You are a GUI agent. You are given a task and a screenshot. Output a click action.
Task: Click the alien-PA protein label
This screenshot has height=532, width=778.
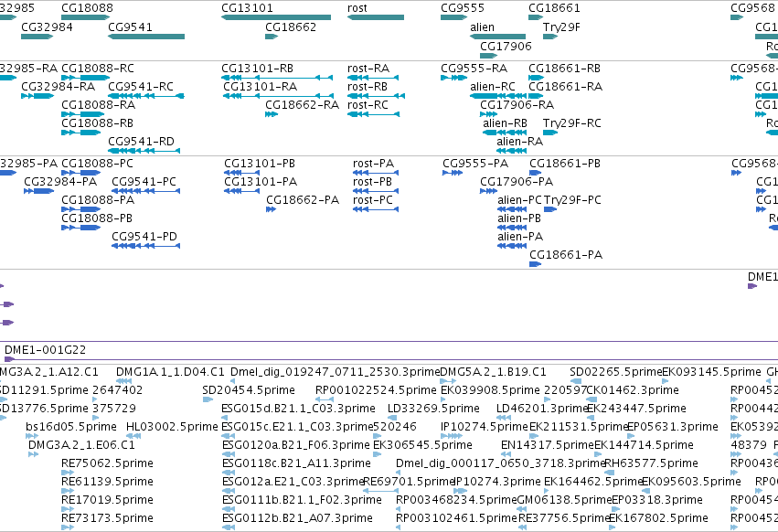520,237
